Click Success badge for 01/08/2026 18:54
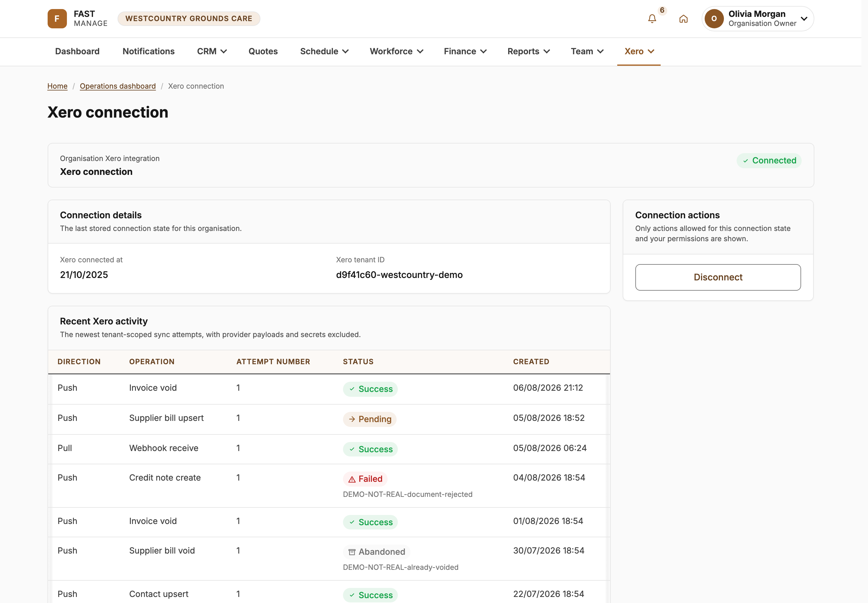The width and height of the screenshot is (868, 603). 370,522
